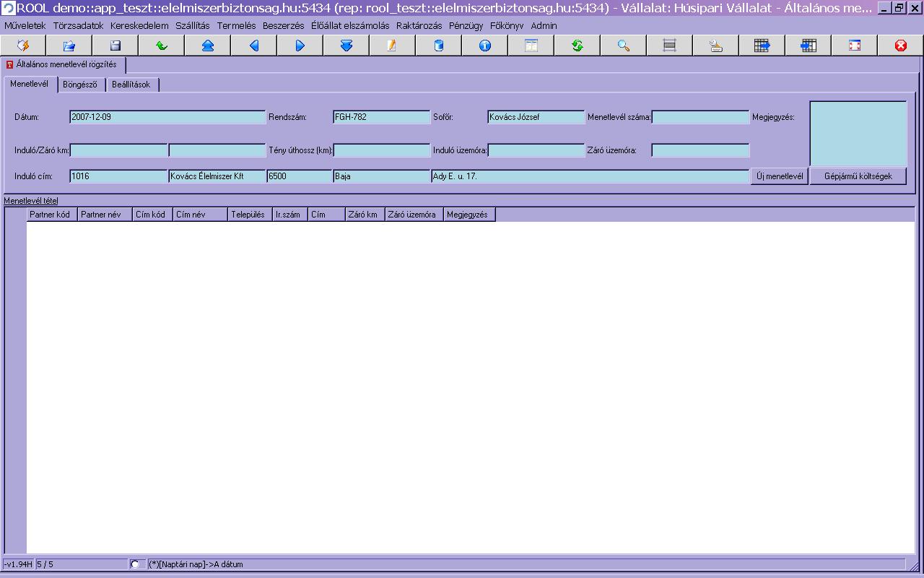Switch to the Beállítások tab
This screenshot has width=924, height=578.
131,85
